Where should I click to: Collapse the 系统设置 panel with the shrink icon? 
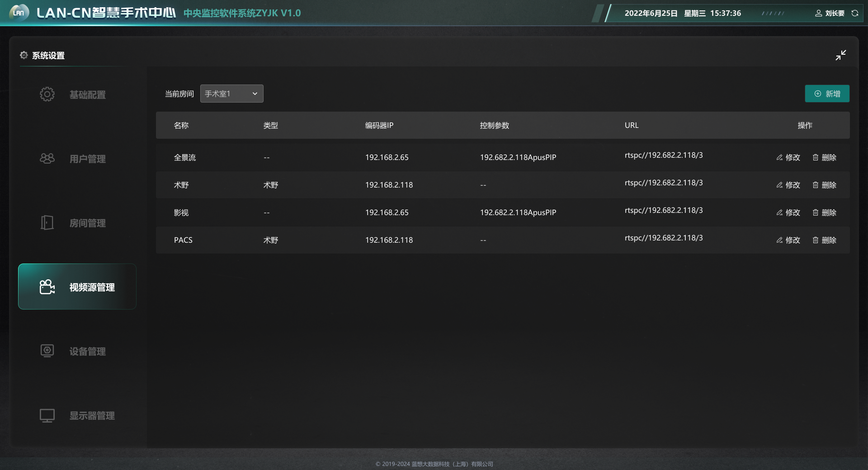tap(841, 55)
